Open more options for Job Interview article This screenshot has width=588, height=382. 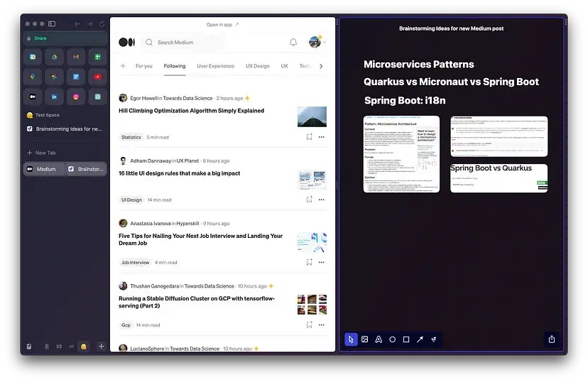pyautogui.click(x=322, y=262)
